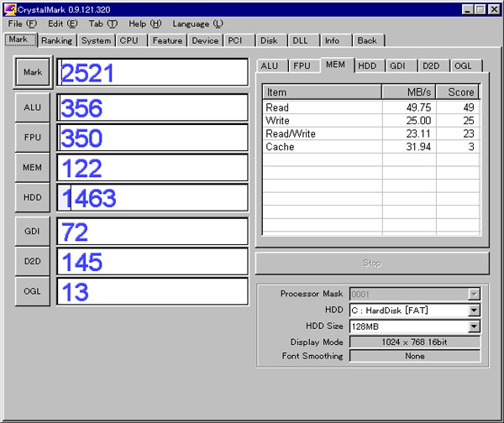The image size is (504, 423).
Task: Click the C : HardDisk [FAT] combo box
Action: [x=415, y=311]
